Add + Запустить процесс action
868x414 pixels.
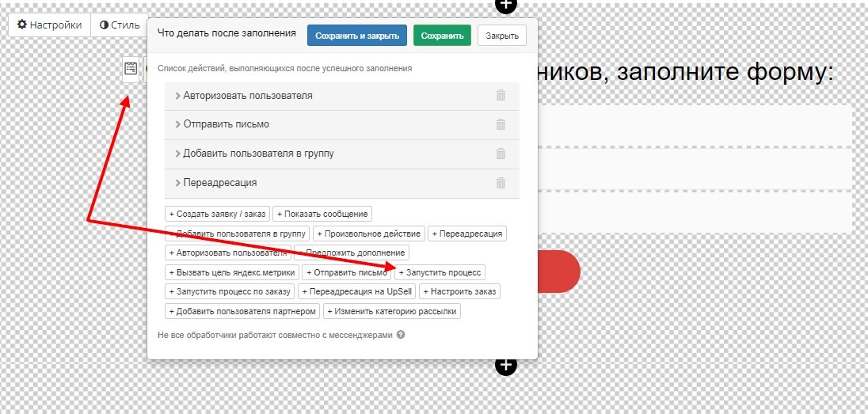click(440, 272)
